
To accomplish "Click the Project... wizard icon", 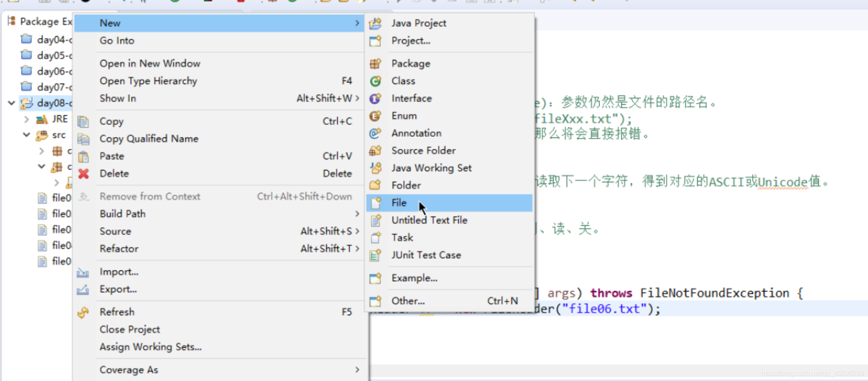I will (x=375, y=41).
